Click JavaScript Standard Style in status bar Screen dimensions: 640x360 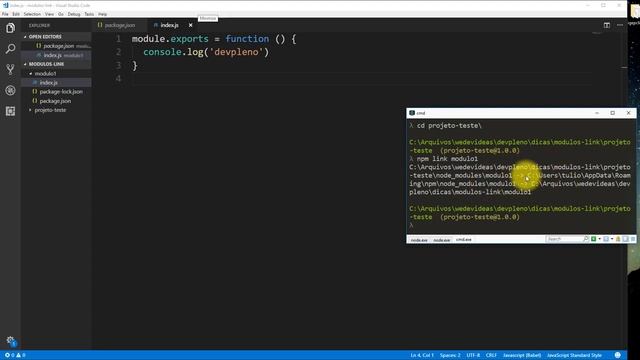[574, 355]
